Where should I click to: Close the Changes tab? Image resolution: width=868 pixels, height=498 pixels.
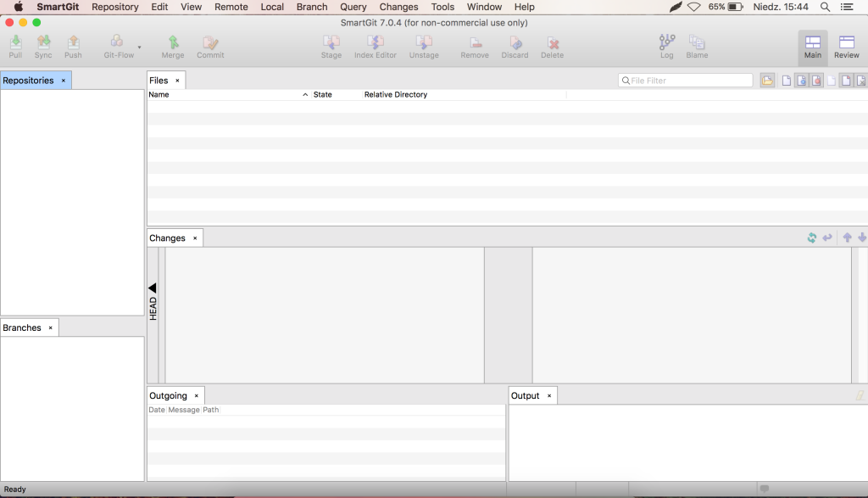(195, 238)
